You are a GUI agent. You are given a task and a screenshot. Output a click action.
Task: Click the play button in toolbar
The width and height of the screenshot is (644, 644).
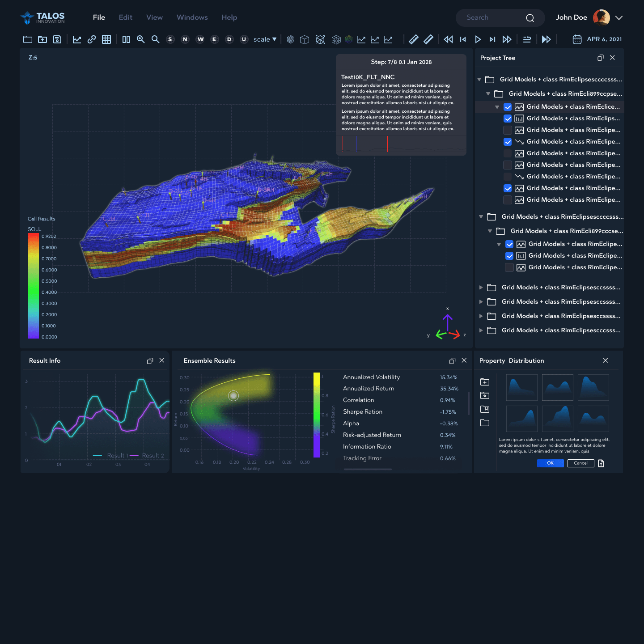478,39
